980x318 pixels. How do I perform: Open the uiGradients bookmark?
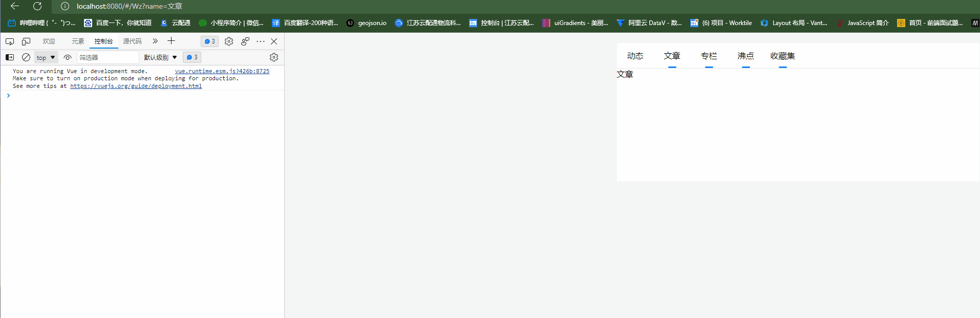coord(575,23)
